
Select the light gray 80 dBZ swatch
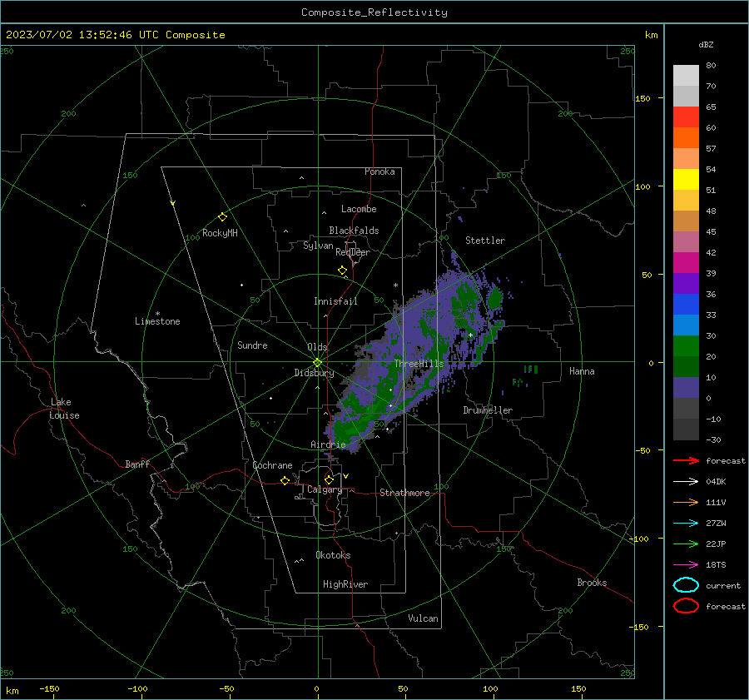point(686,76)
